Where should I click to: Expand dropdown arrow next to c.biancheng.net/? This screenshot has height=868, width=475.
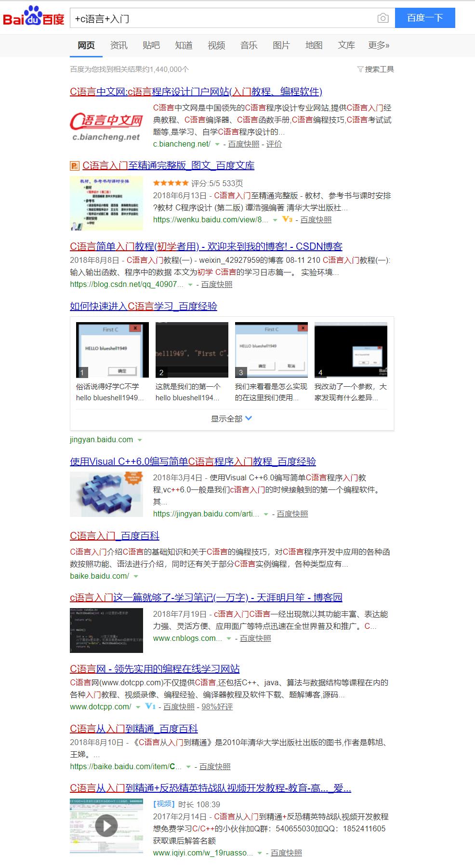[x=217, y=144]
